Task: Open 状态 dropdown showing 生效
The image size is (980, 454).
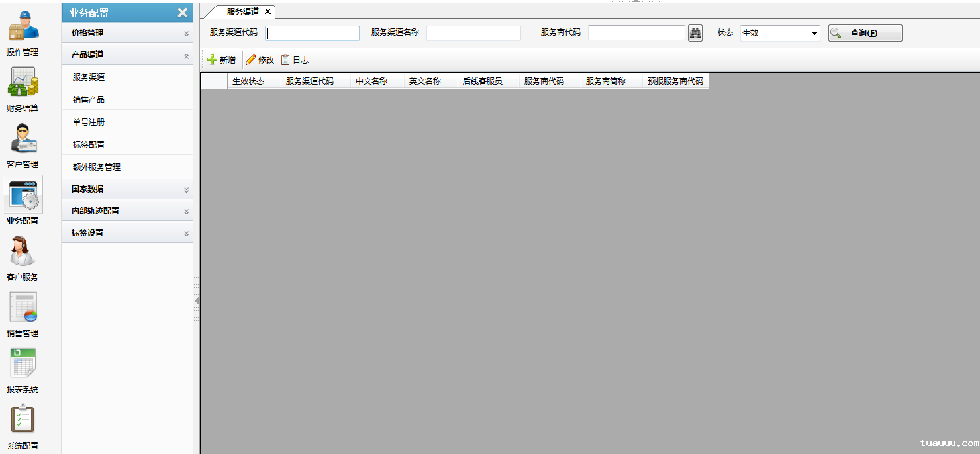Action: pos(780,33)
